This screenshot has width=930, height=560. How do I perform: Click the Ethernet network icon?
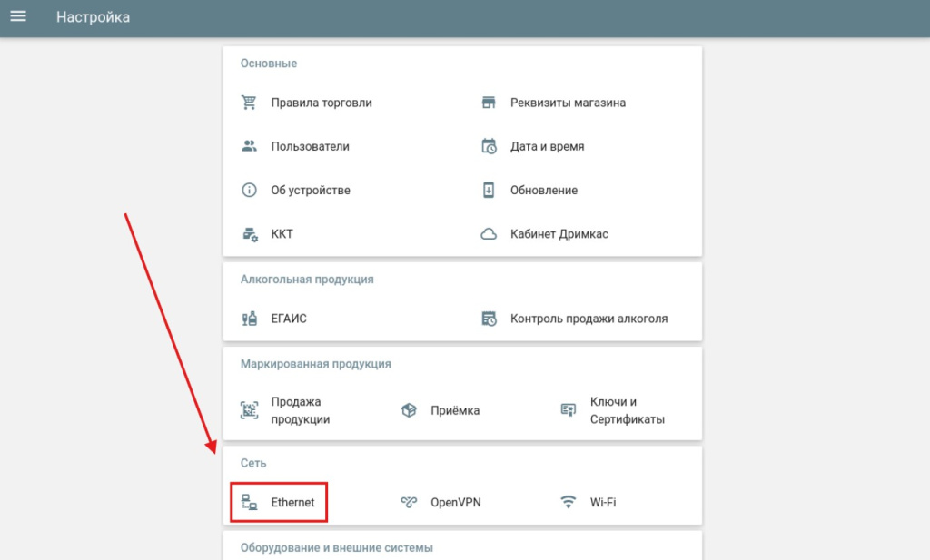tap(250, 501)
